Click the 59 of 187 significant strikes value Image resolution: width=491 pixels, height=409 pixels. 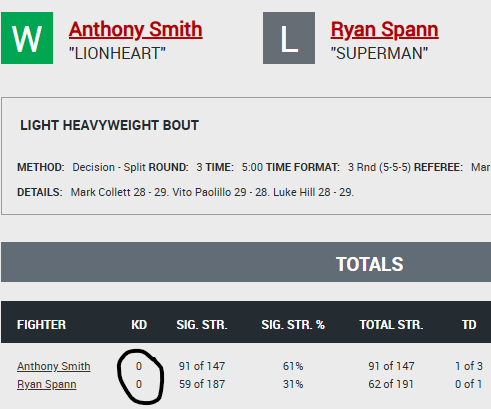[202, 384]
